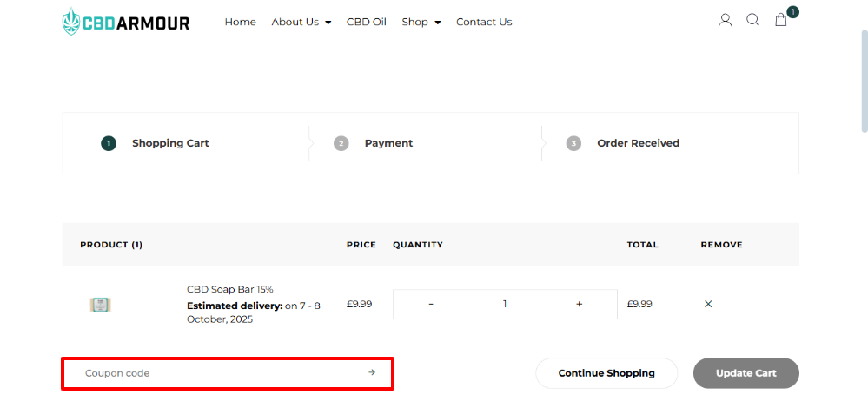Open the CBD Soap Bar 15% link

point(230,289)
